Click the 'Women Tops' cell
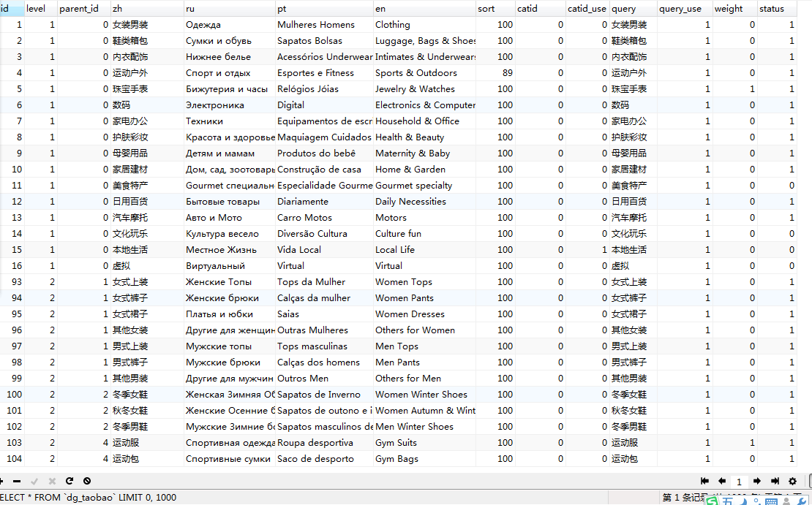The height and width of the screenshot is (505, 812). (424, 281)
